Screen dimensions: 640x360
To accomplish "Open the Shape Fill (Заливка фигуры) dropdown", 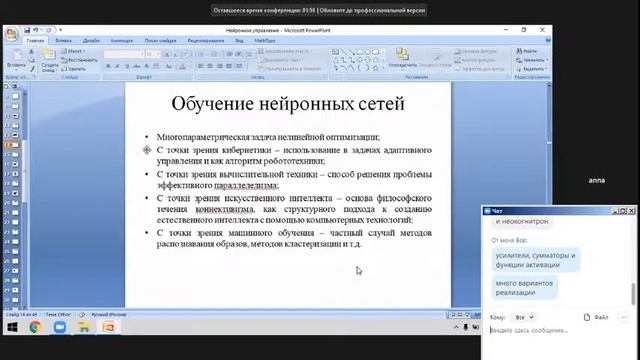I will click(x=476, y=51).
